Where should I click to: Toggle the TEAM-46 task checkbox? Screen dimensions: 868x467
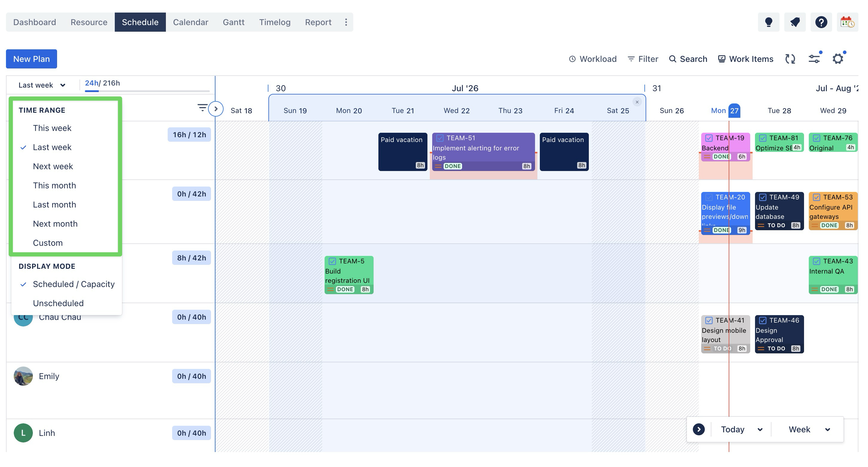[x=763, y=321]
